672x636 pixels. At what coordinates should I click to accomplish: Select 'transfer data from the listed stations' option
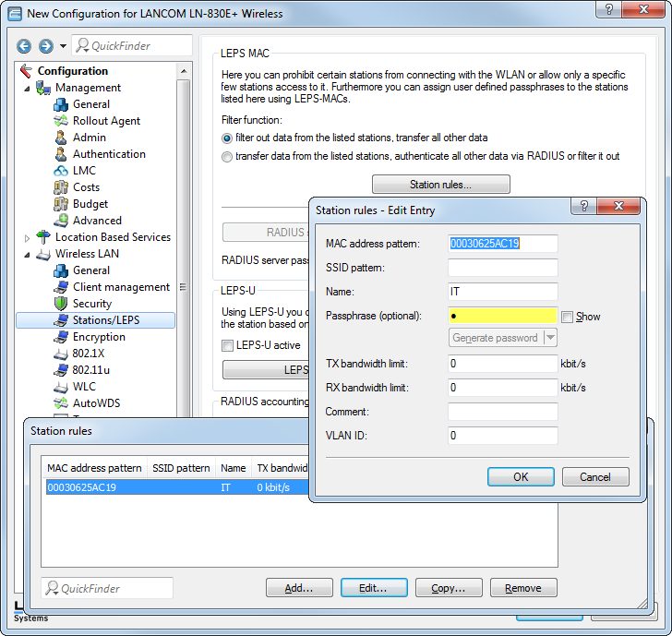click(x=227, y=156)
